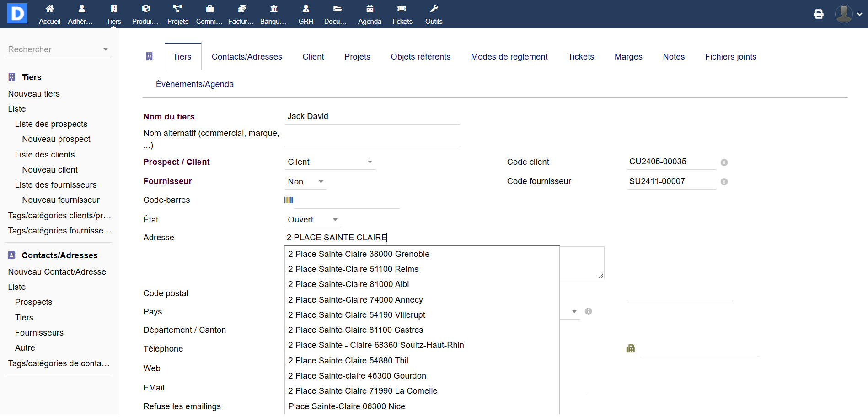Image resolution: width=868 pixels, height=417 pixels.
Task: Click the Code client info icon
Action: coord(724,162)
